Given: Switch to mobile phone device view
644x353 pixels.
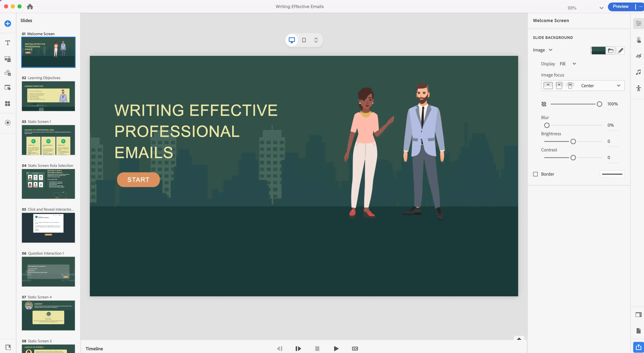Looking at the screenshot, I should pyautogui.click(x=316, y=40).
